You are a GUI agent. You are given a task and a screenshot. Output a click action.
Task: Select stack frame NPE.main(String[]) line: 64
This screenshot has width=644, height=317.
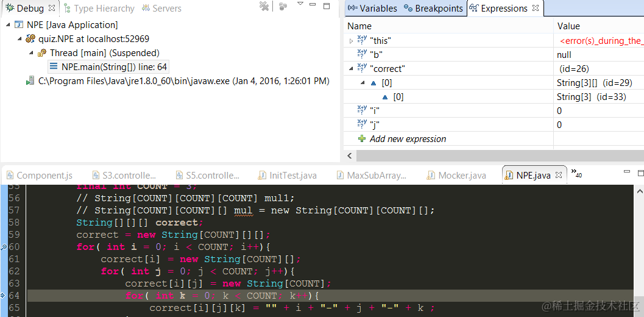click(114, 66)
